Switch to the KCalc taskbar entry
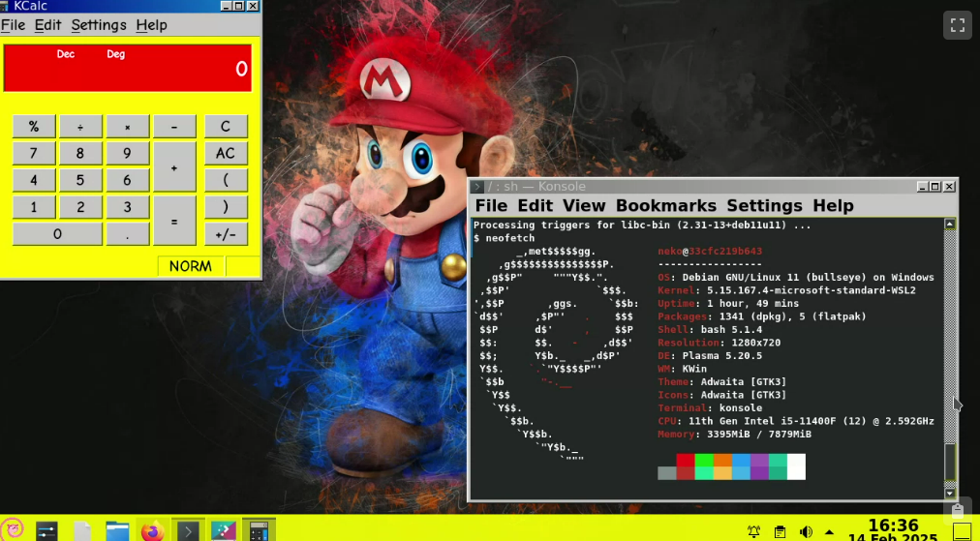Image resolution: width=980 pixels, height=541 pixels. (259, 530)
